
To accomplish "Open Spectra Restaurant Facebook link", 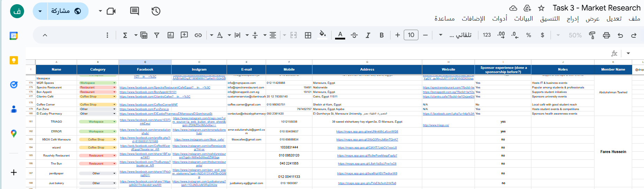I will (165, 88).
